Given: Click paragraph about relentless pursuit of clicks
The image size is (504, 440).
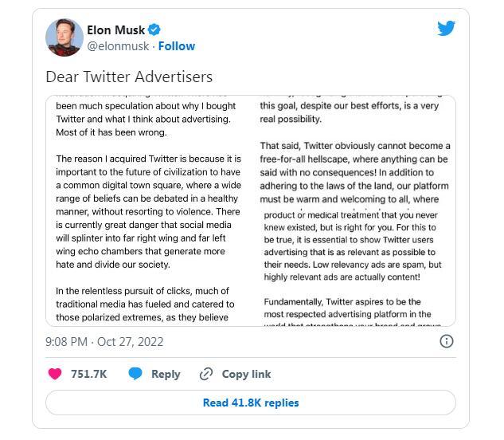Looking at the screenshot, I should pyautogui.click(x=145, y=304).
